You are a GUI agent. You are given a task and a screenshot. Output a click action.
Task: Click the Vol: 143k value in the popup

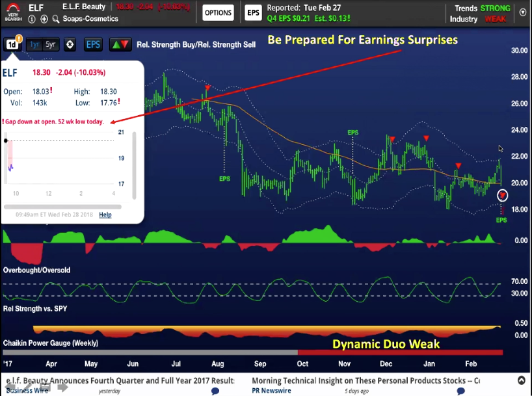click(x=40, y=103)
